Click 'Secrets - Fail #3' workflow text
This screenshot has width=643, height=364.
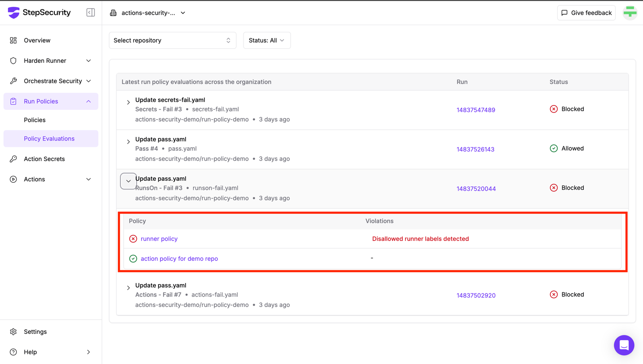[x=159, y=109]
